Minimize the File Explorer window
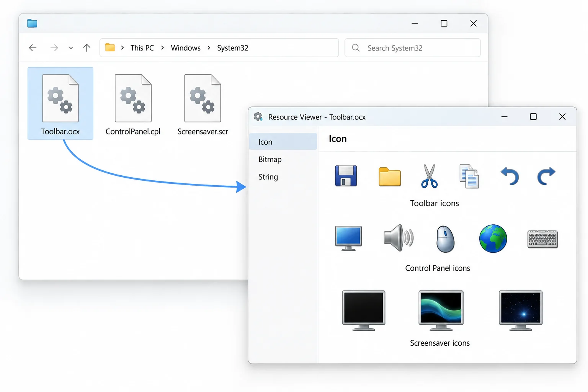Viewport: 588px width, 392px height. pos(415,23)
